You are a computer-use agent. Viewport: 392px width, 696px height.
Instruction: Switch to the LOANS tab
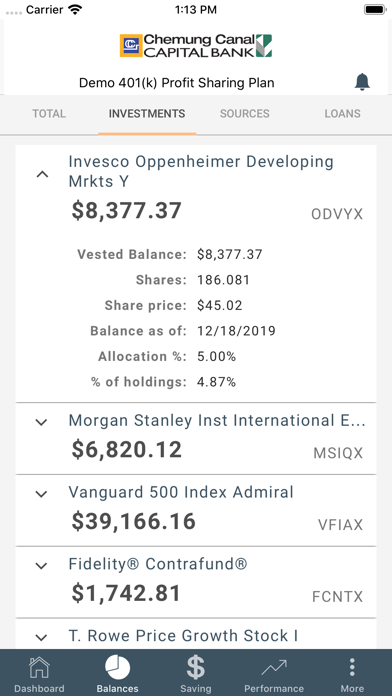click(x=342, y=114)
